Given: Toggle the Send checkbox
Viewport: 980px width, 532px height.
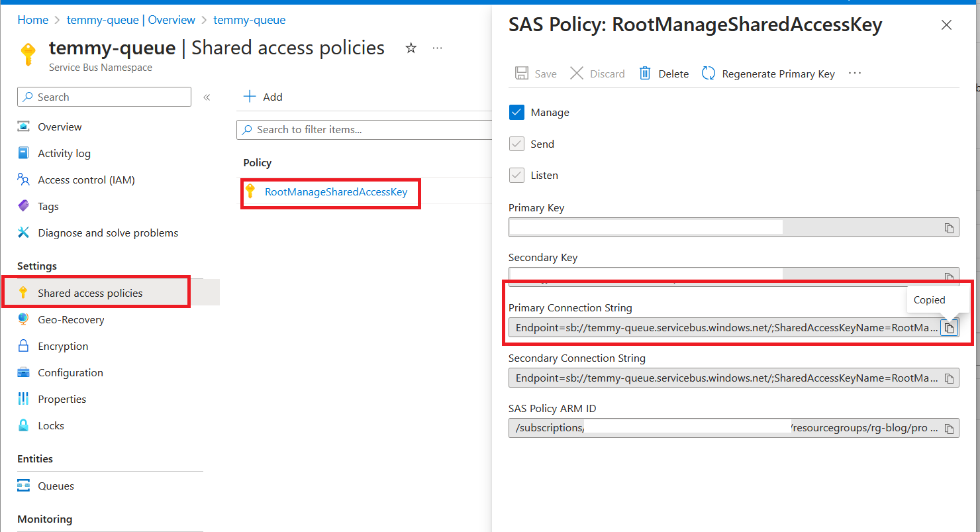Looking at the screenshot, I should coord(516,144).
